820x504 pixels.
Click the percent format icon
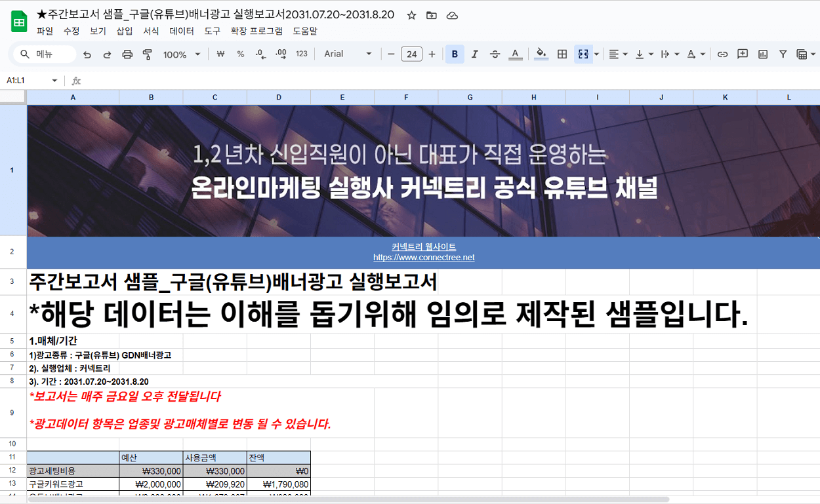tap(240, 54)
